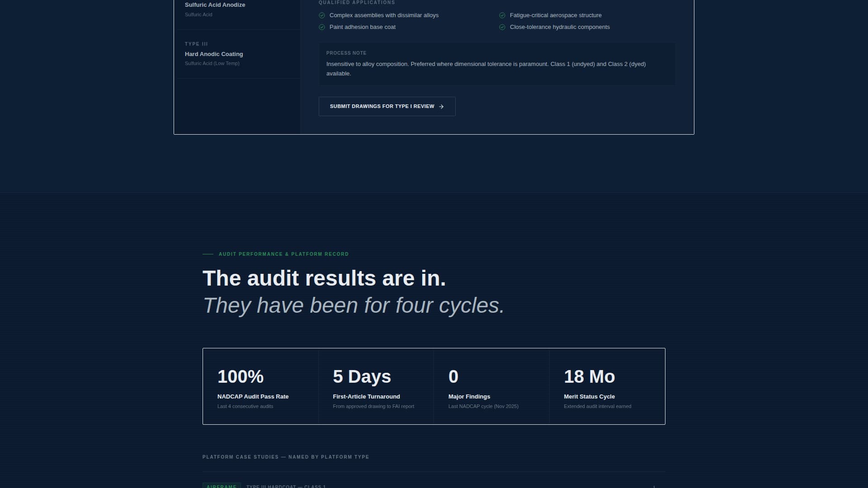
Task: Click the checkmark icon next to Close-tolerance hydraulic components
Action: (502, 27)
